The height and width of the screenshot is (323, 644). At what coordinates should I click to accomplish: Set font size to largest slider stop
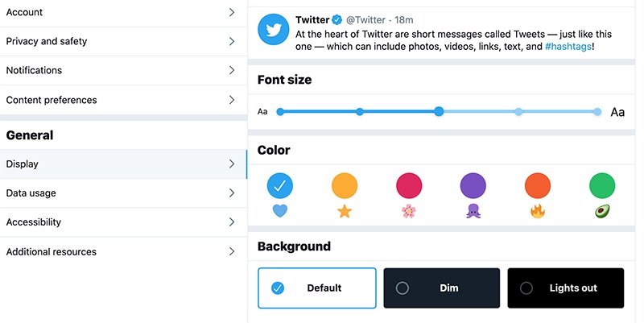click(597, 112)
